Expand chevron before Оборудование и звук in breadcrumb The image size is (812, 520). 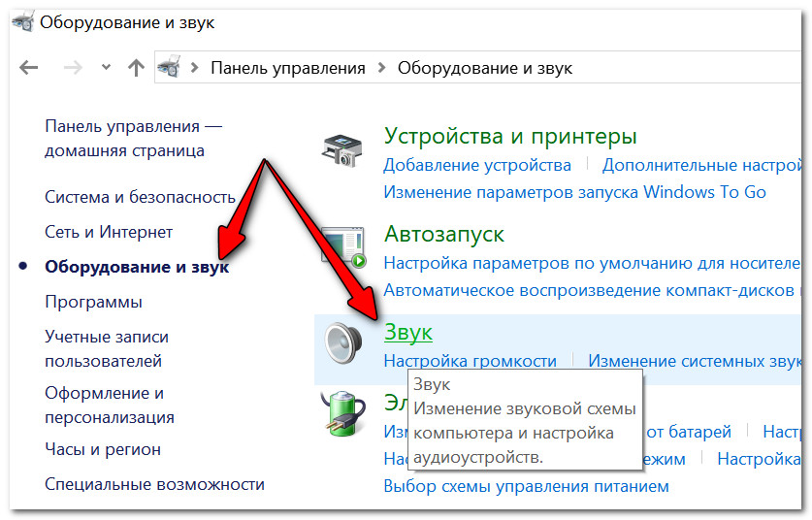[381, 68]
